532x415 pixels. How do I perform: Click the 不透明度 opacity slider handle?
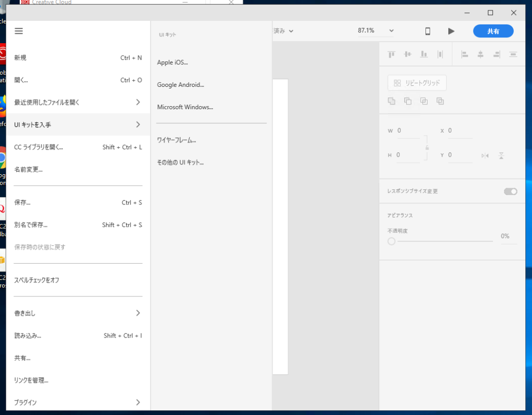coord(392,241)
